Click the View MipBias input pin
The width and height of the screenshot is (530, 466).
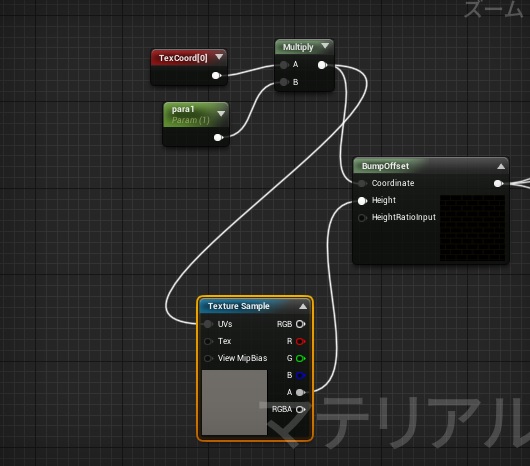click(208, 358)
